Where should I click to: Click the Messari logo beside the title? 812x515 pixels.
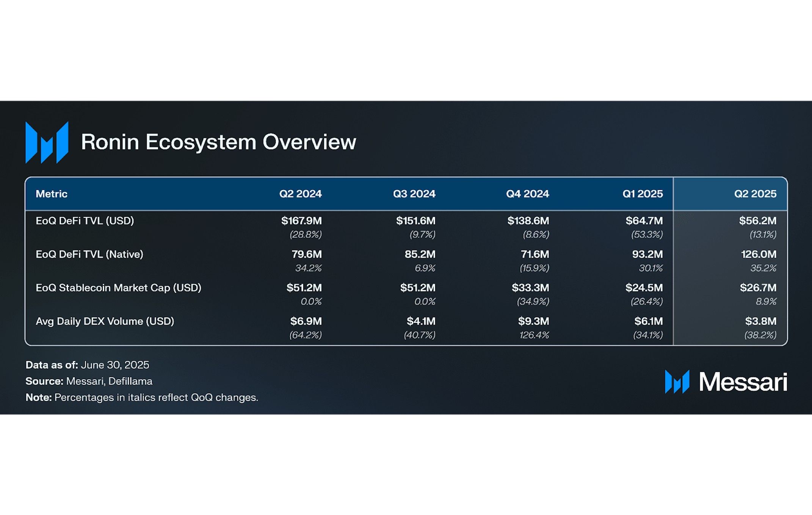47,142
